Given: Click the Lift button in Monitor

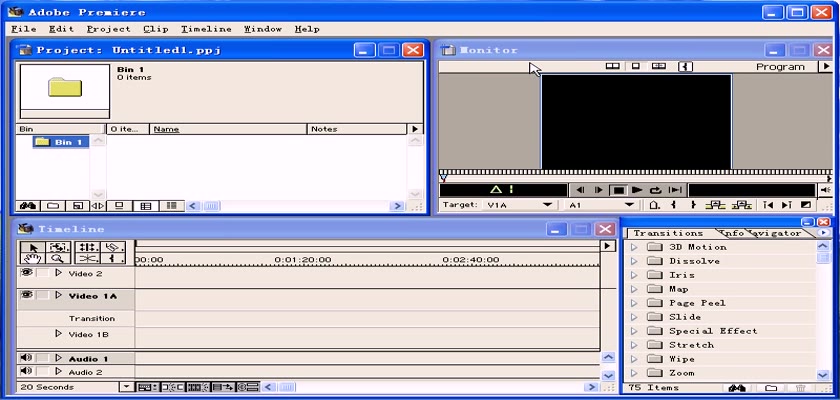Looking at the screenshot, I should tap(715, 205).
